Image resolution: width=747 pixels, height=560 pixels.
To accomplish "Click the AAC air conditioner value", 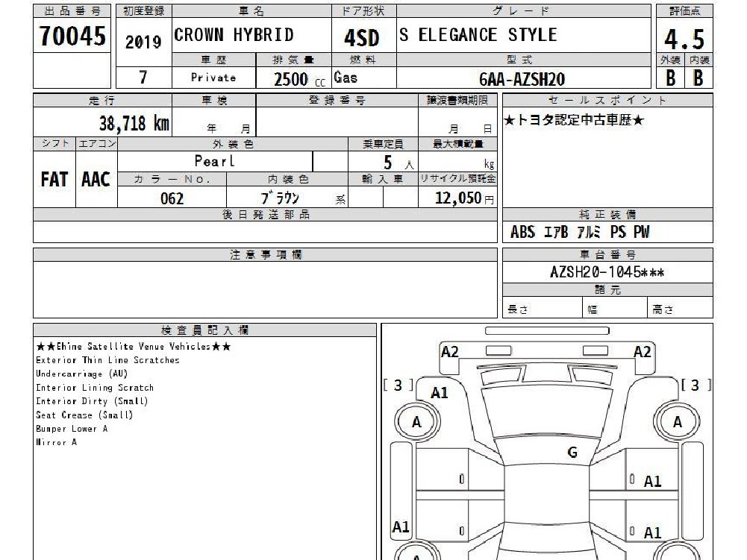I will [96, 180].
